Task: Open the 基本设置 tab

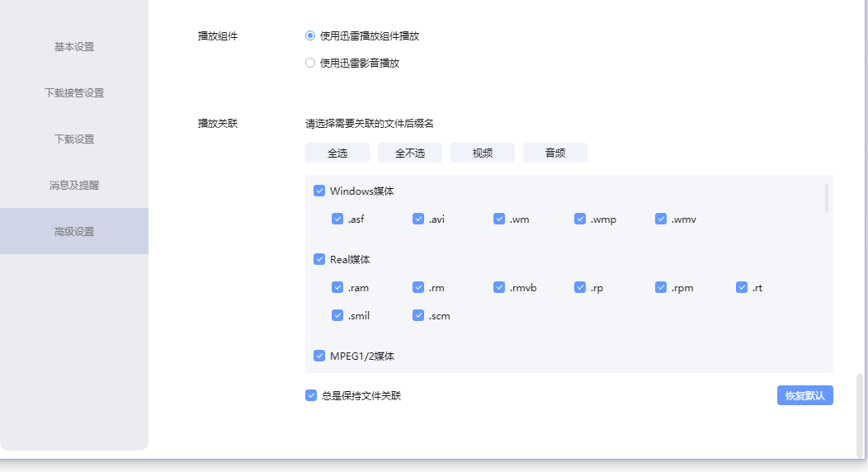Action: click(74, 47)
